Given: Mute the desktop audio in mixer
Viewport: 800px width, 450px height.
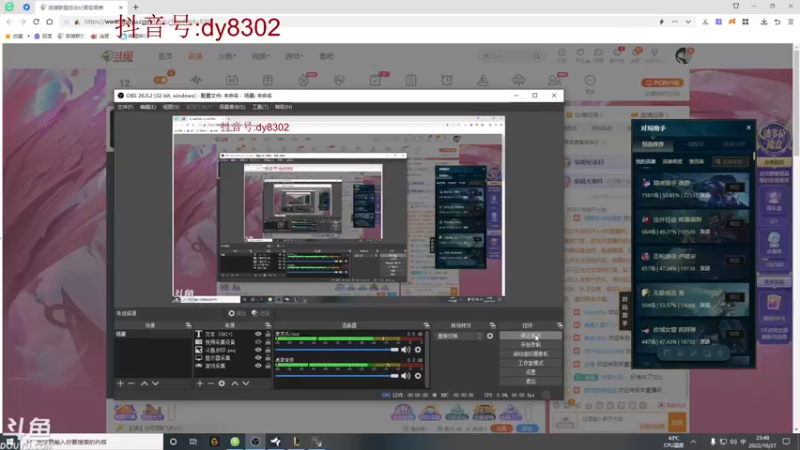Looking at the screenshot, I should (x=406, y=376).
